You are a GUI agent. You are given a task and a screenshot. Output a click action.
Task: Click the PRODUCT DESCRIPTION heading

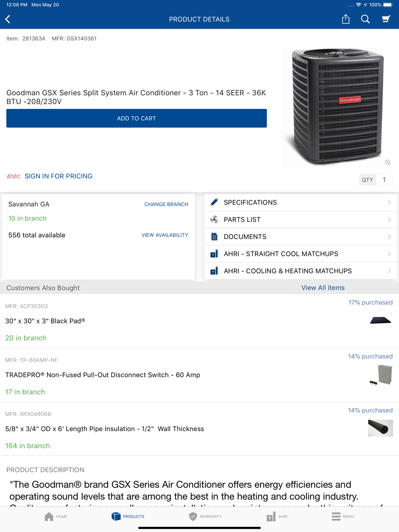tap(45, 470)
